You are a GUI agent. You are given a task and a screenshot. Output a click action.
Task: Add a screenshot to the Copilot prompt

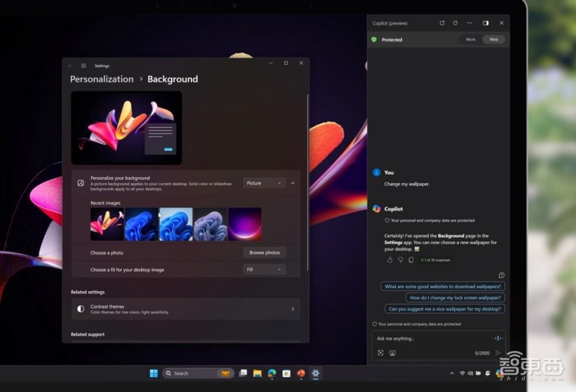pos(392,353)
